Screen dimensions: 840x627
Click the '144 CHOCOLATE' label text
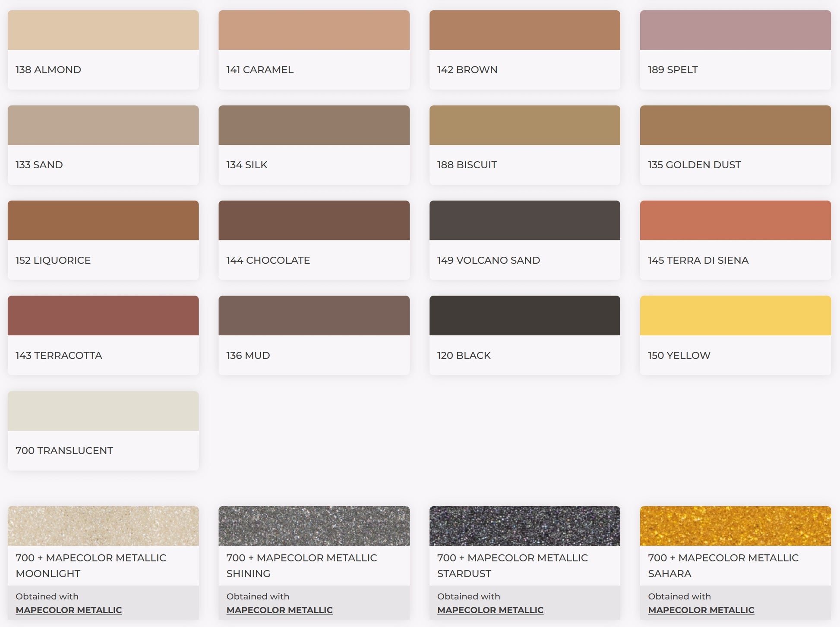tap(268, 260)
